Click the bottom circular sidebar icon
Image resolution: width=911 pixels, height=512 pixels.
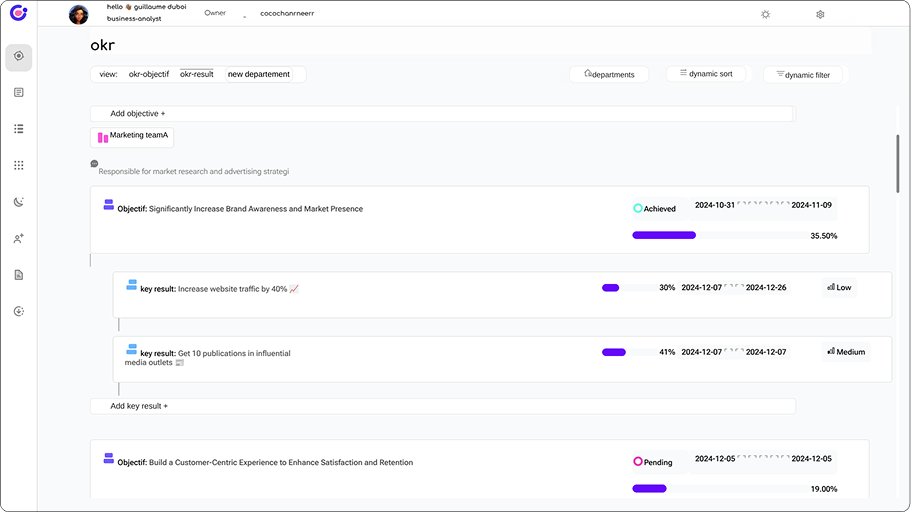click(x=19, y=312)
